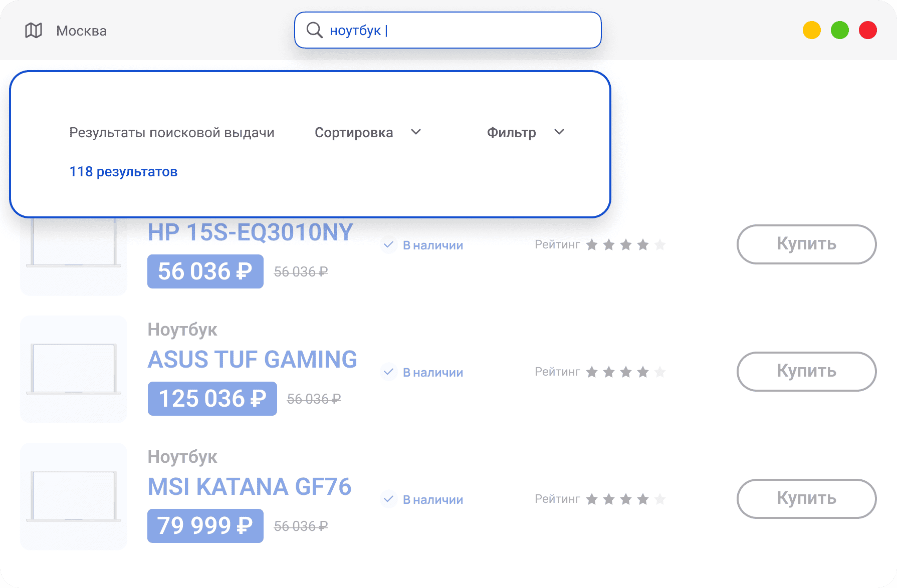Click the 125 036 ₽ price tag
The width and height of the screenshot is (897, 588).
pos(212,399)
